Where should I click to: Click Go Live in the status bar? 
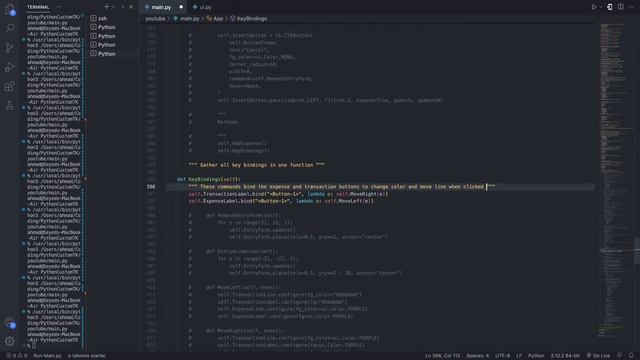[598, 356]
